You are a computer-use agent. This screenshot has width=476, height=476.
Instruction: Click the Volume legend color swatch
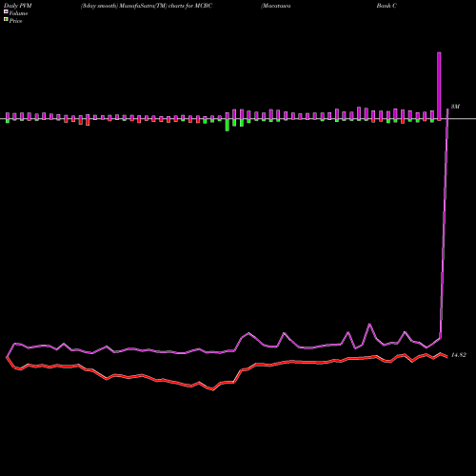6,12
